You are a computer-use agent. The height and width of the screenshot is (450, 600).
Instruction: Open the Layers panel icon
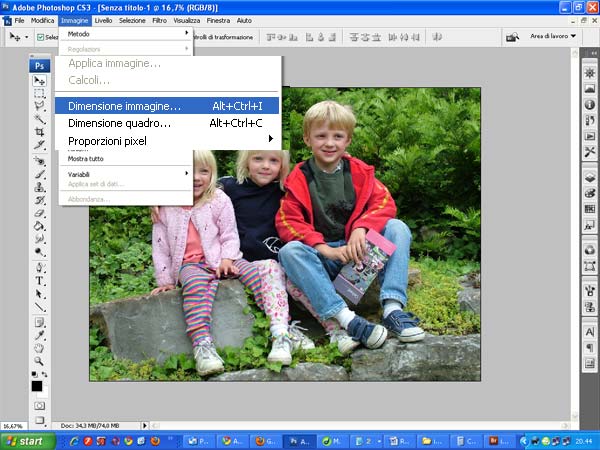coord(590,177)
